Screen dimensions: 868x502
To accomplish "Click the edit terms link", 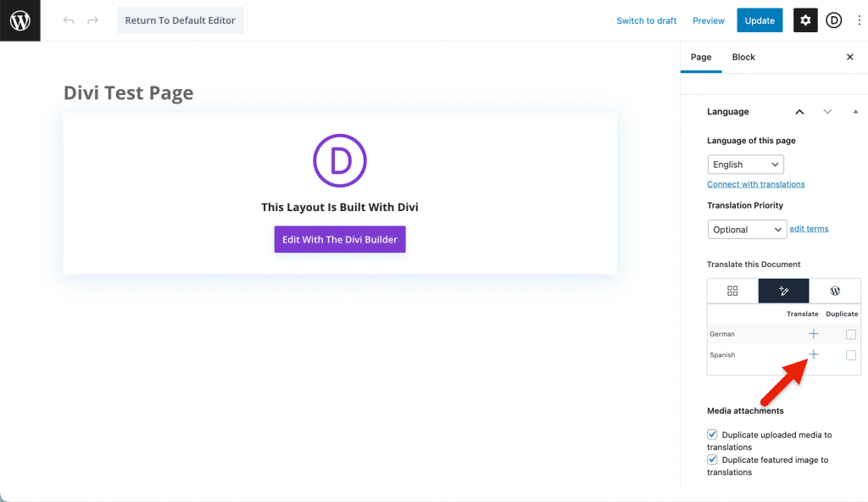I will click(x=809, y=229).
